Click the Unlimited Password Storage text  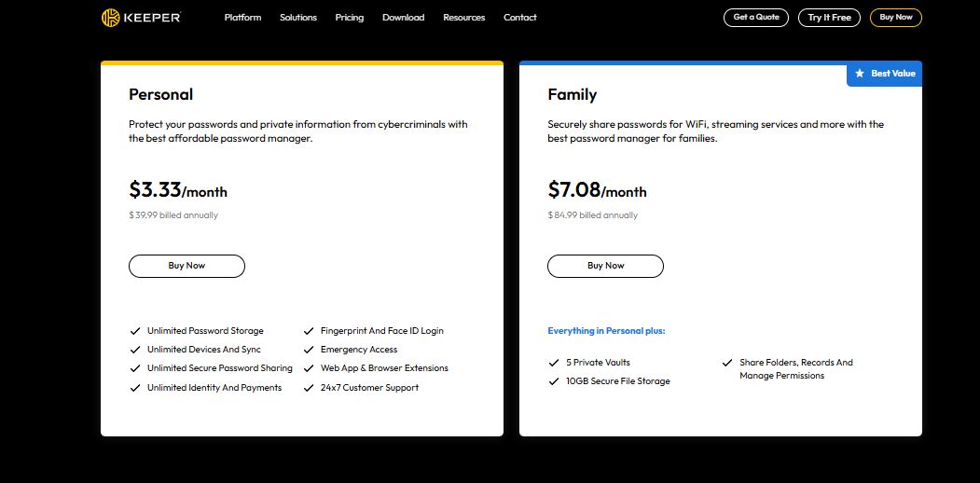pyautogui.click(x=205, y=330)
